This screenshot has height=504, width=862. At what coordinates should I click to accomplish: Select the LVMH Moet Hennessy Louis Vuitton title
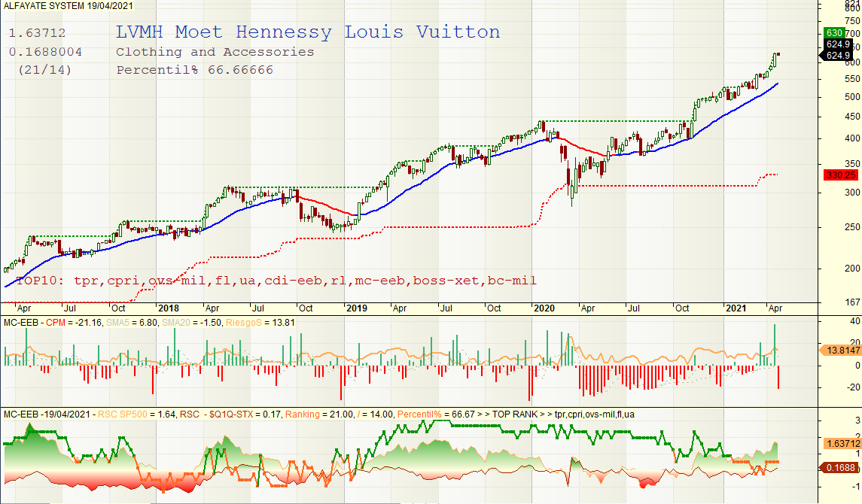[x=308, y=32]
